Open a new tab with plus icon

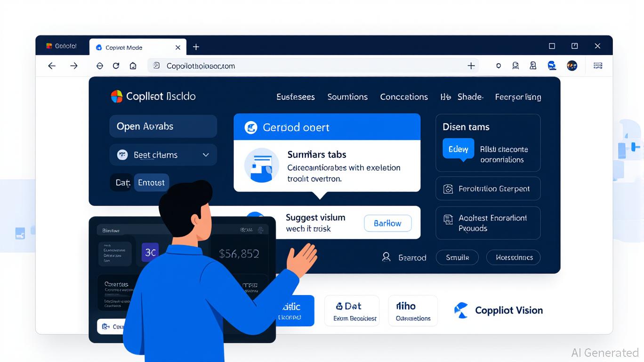point(196,47)
